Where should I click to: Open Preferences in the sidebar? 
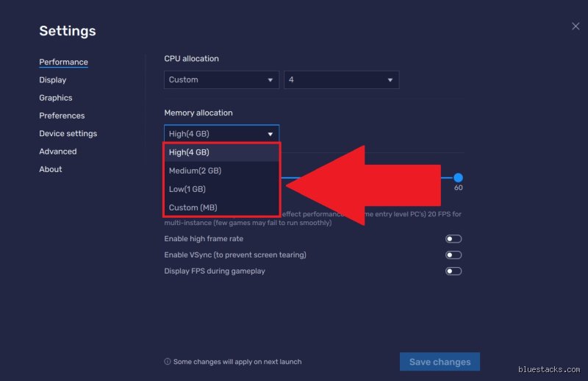click(62, 115)
